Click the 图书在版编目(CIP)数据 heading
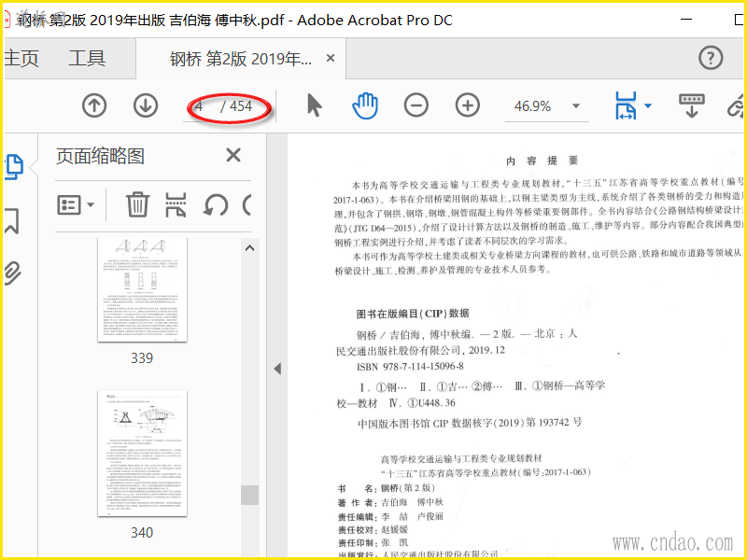The image size is (747, 560). pyautogui.click(x=413, y=314)
